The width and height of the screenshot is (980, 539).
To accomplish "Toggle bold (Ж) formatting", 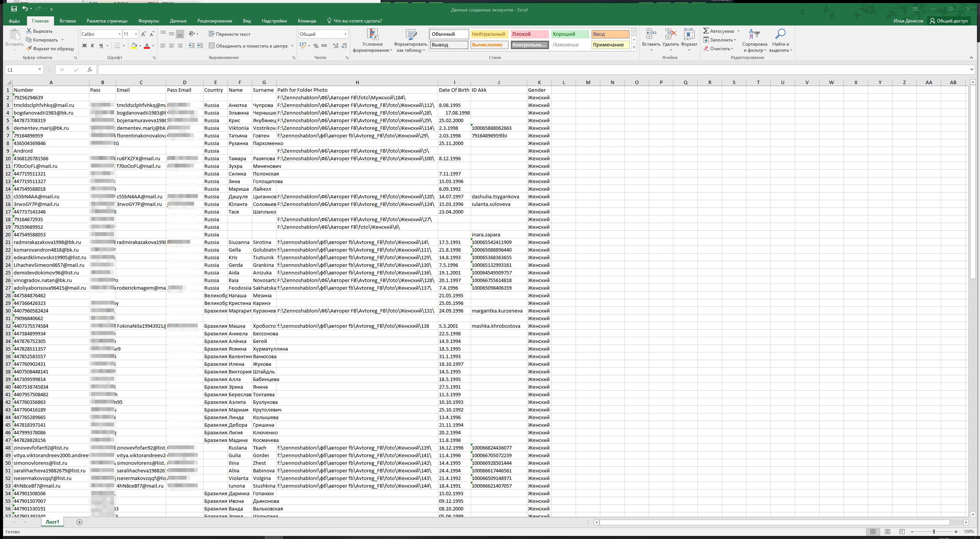I will pyautogui.click(x=84, y=46).
